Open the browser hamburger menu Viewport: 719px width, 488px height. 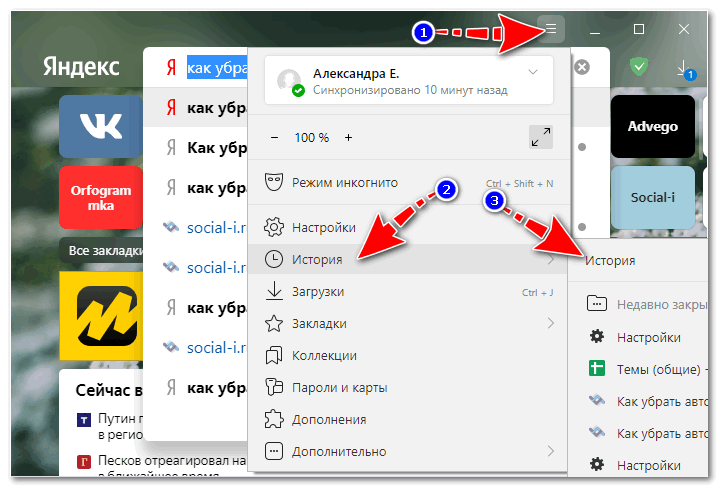(x=551, y=29)
